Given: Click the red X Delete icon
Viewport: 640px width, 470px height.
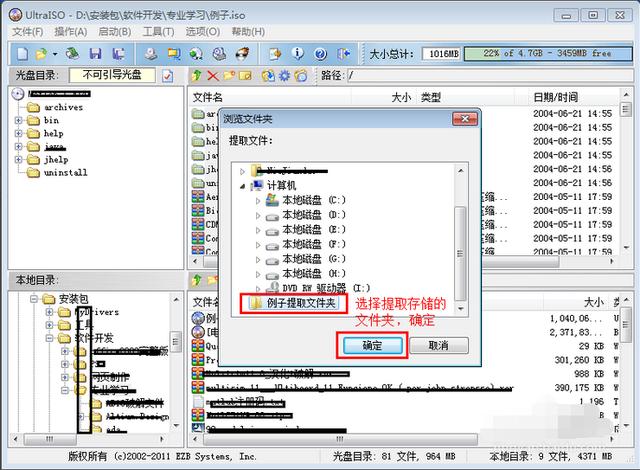Looking at the screenshot, I should point(213,75).
